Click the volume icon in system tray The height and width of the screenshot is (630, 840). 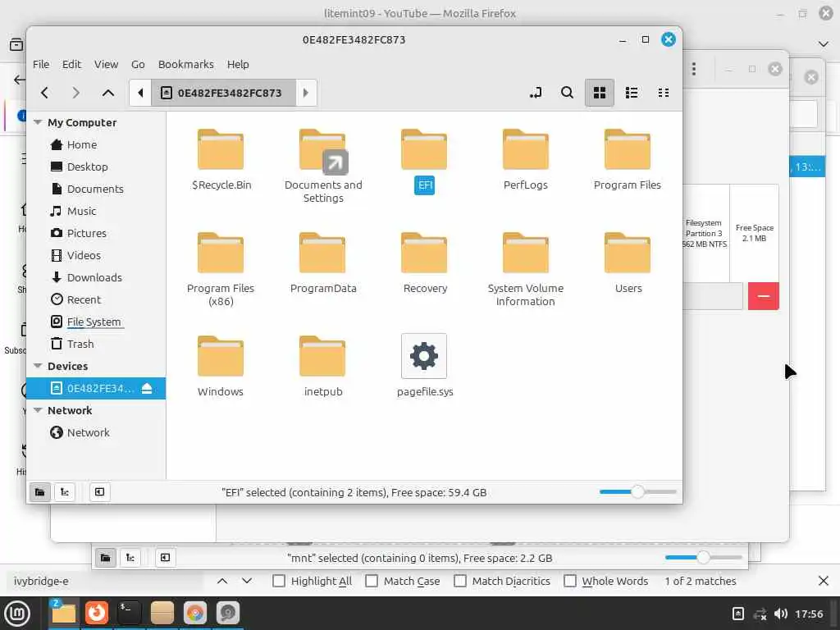(x=781, y=614)
